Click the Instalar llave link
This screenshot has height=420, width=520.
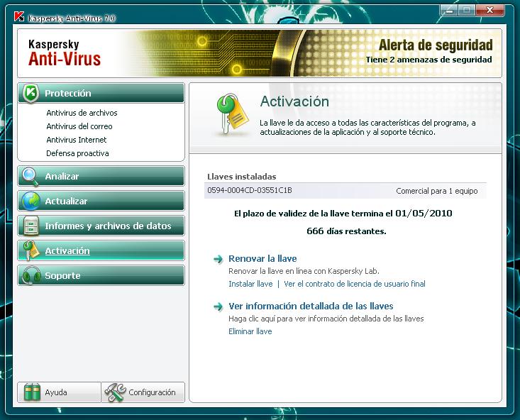click(x=250, y=284)
